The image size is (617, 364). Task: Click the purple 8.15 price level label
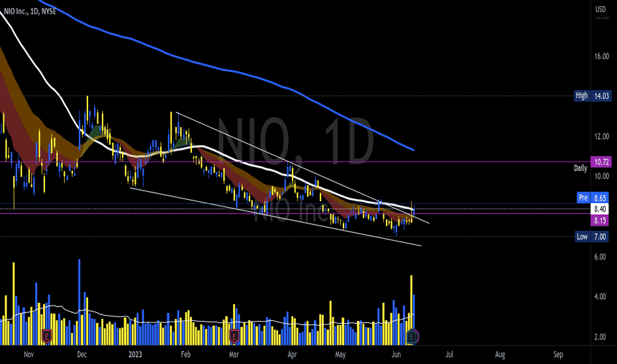(600, 220)
